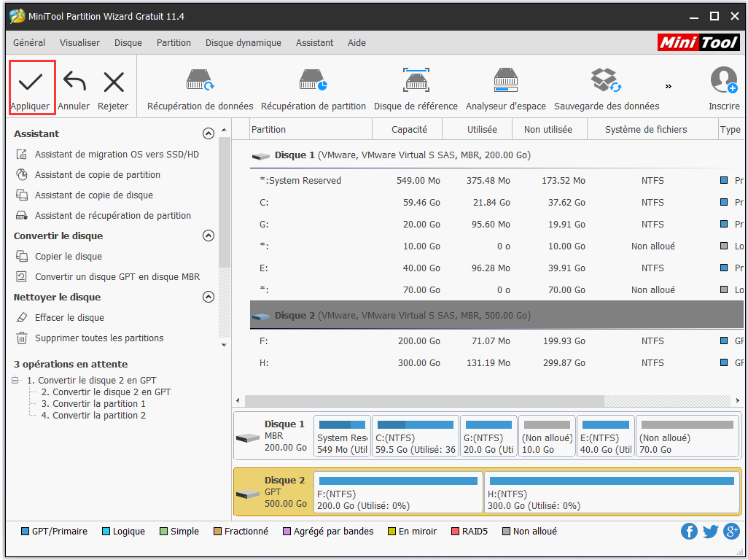This screenshot has width=748, height=560.
Task: Select H:(NTFS) 300.0 Go block
Action: [612, 493]
